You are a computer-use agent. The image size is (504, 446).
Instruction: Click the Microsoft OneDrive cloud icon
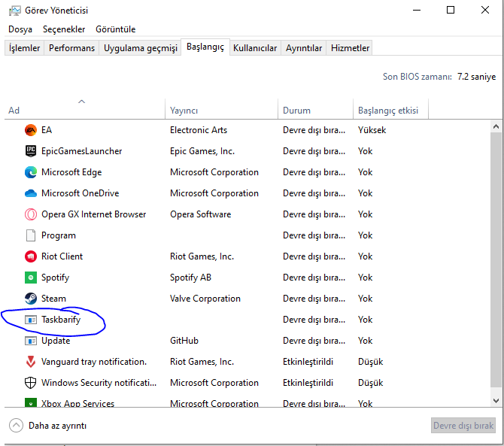(31, 193)
